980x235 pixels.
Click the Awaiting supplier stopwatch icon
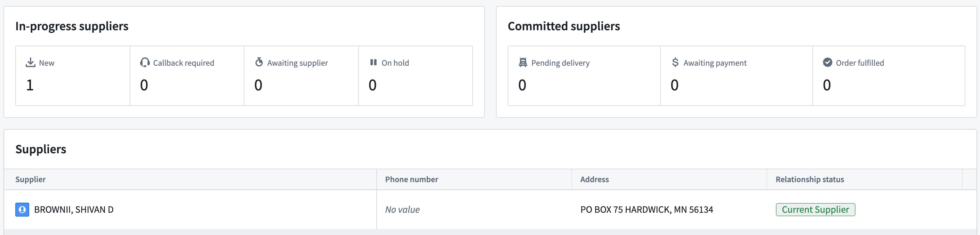[x=259, y=62]
